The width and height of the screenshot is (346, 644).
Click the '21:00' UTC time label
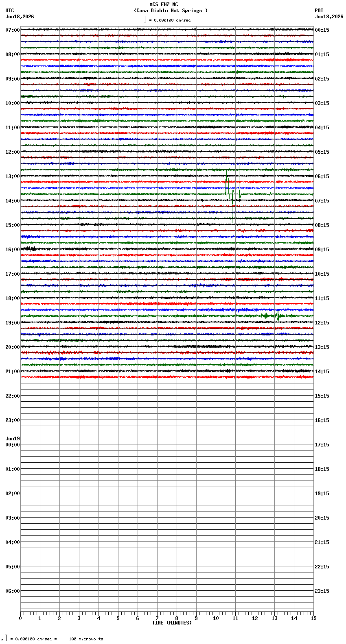[x=13, y=372]
